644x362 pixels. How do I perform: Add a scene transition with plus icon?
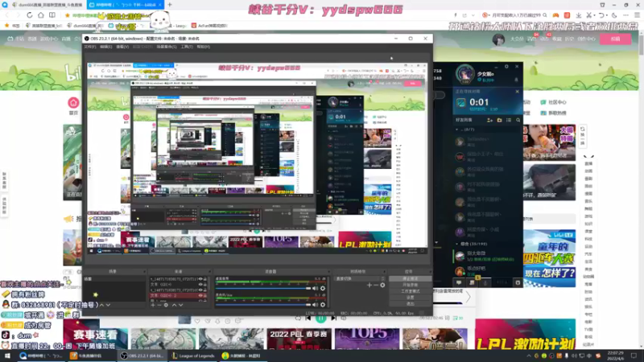point(369,285)
